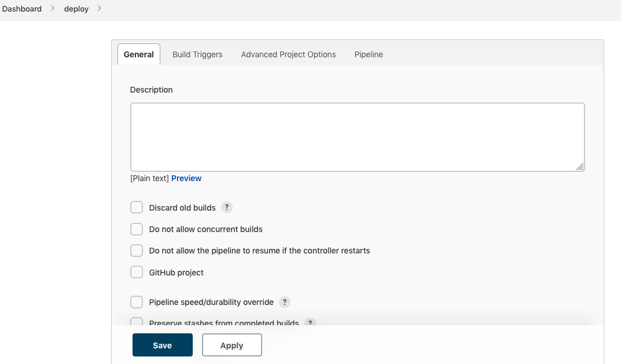Tick Do not allow concurrent builds
Image resolution: width=621 pixels, height=364 pixels.
(x=137, y=229)
